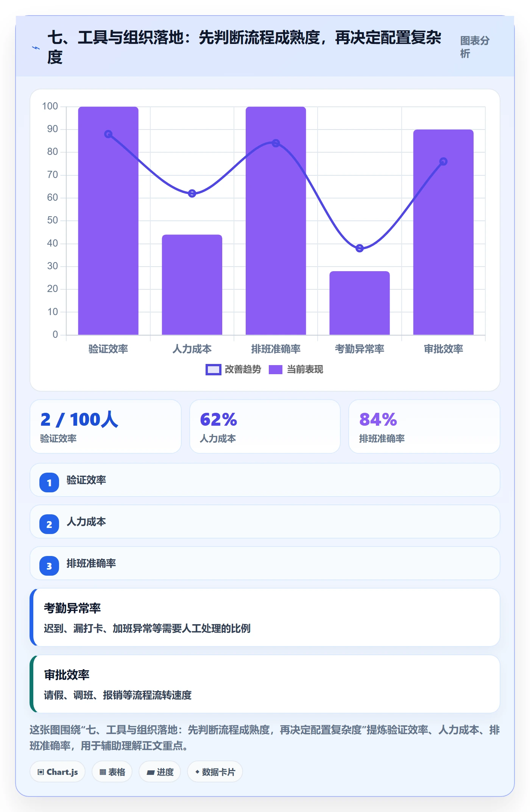Viewport: 530px width, 812px height.
Task: Open the 考勤异常率 description card
Action: [x=265, y=617]
